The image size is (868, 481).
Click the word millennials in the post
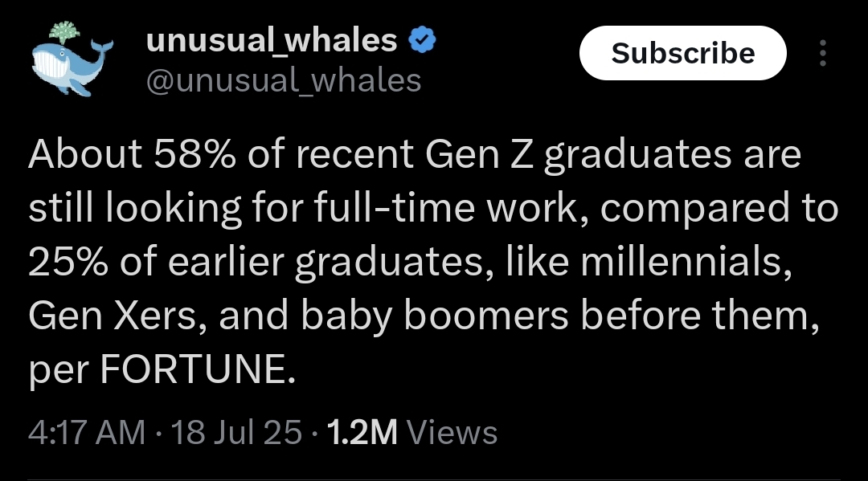click(683, 262)
